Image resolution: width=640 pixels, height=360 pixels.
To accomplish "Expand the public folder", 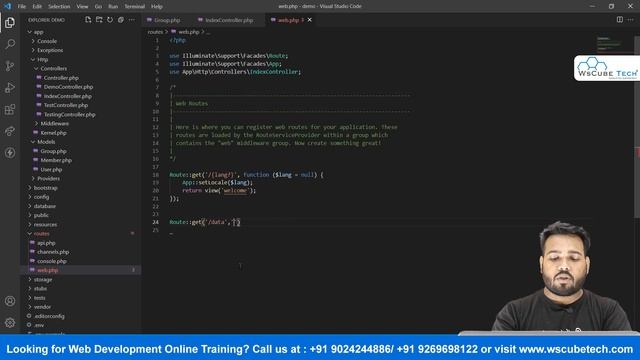I will (x=41, y=215).
